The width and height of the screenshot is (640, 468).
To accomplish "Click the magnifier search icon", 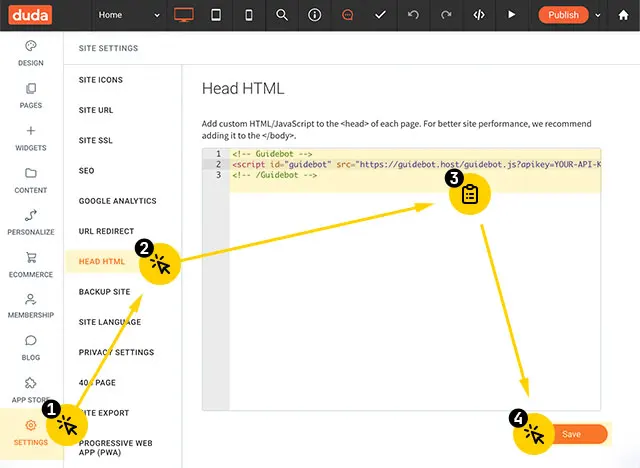I will 282,15.
